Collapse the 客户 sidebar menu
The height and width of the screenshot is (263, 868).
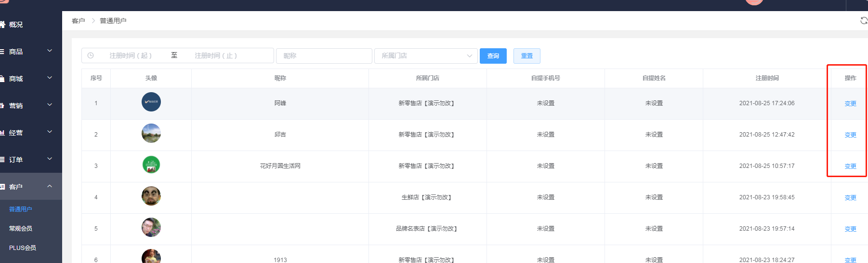point(31,187)
